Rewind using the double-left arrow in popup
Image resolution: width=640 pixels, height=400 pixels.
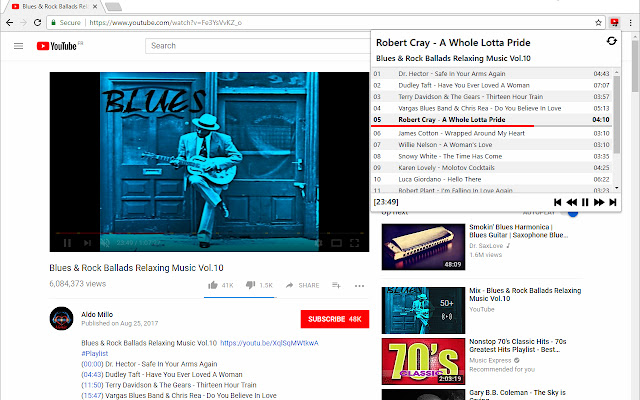[x=571, y=202]
